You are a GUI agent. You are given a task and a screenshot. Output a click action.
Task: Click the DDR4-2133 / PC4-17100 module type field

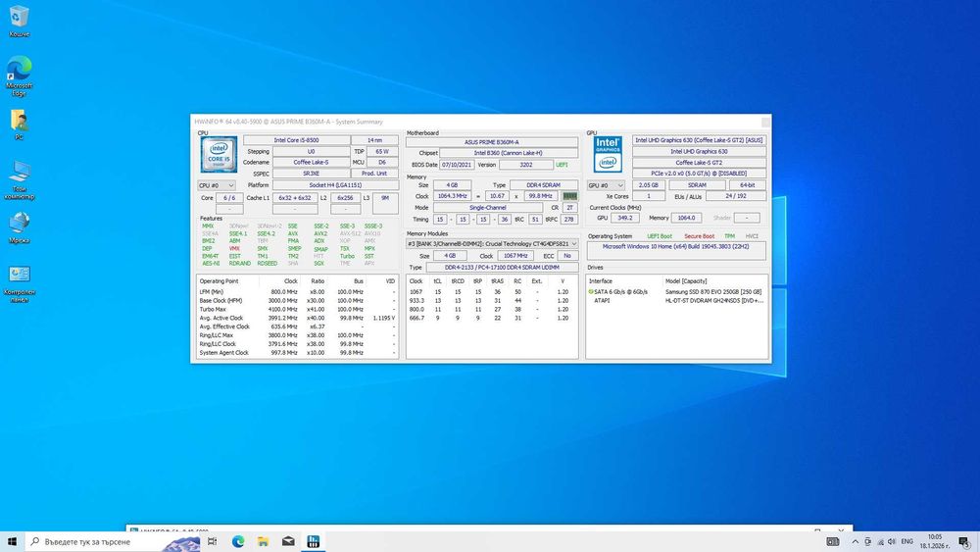pyautogui.click(x=502, y=267)
